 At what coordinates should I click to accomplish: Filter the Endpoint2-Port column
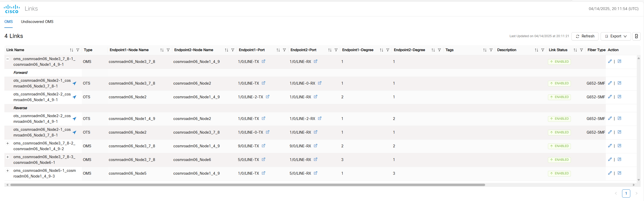point(336,50)
